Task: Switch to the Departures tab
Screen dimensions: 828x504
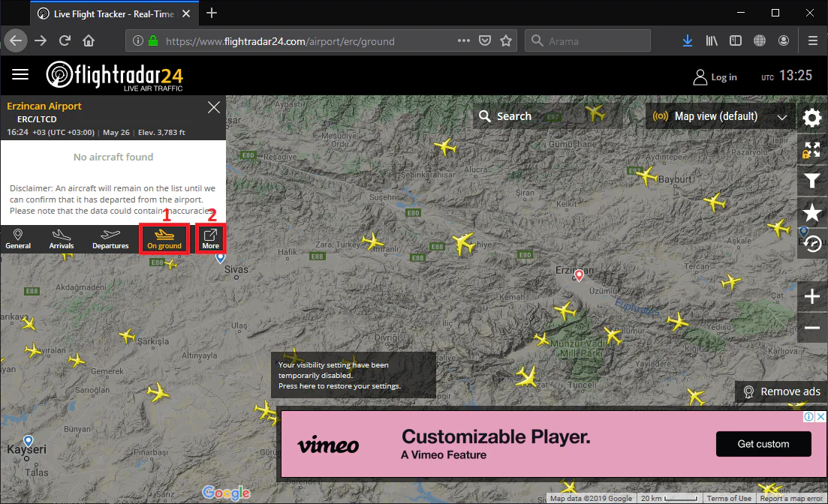Action: coord(110,239)
